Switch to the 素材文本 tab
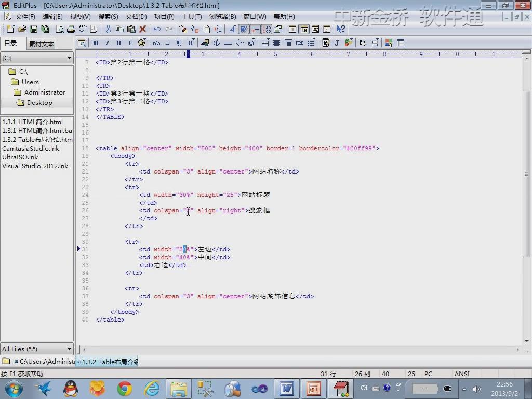Screen dimensions: 532x399 pos(41,44)
